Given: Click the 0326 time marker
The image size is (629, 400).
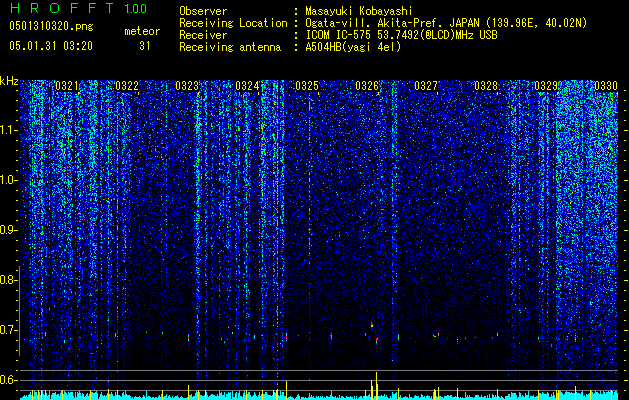Looking at the screenshot, I should click(x=367, y=86).
